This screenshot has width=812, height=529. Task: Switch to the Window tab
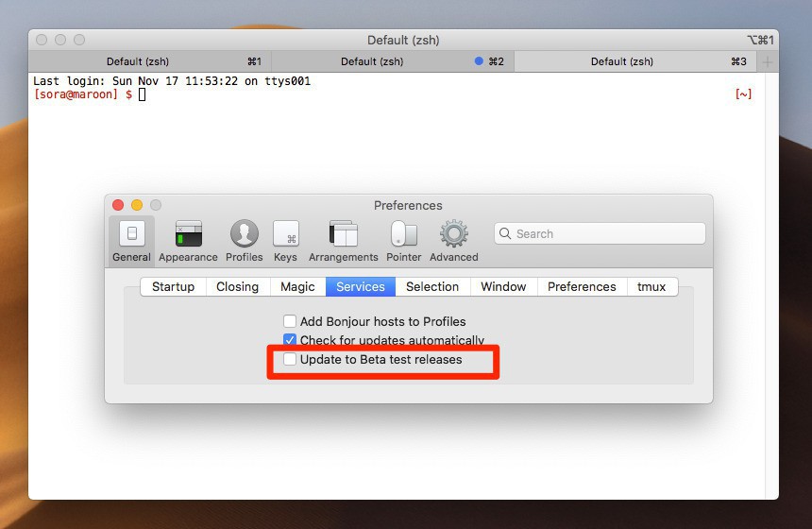[x=503, y=286]
